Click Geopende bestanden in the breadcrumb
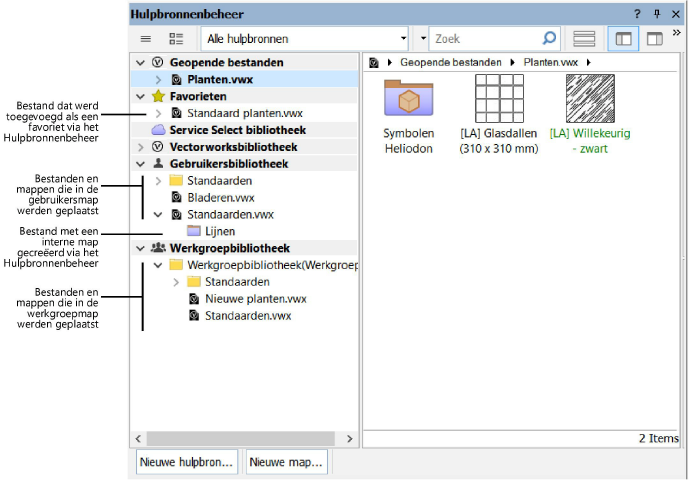The height and width of the screenshot is (481, 690). [451, 62]
